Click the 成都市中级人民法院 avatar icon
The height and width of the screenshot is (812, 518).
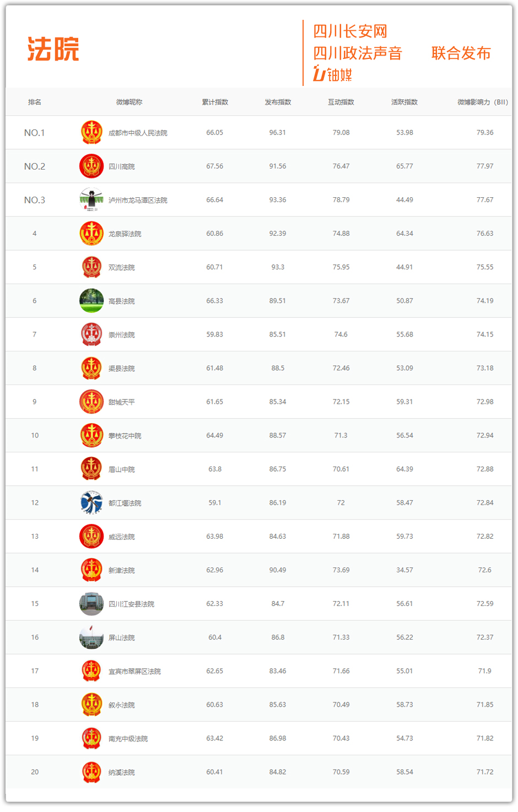[x=91, y=133]
